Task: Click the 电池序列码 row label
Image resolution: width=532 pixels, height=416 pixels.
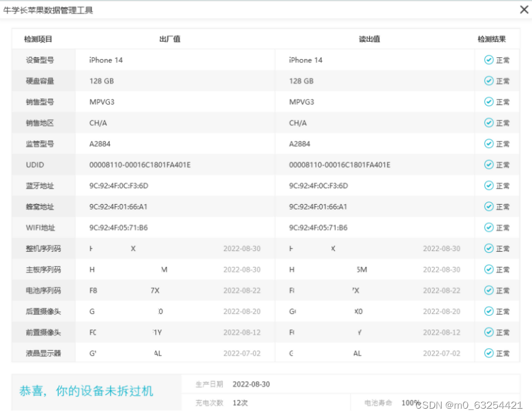Action: [43, 290]
